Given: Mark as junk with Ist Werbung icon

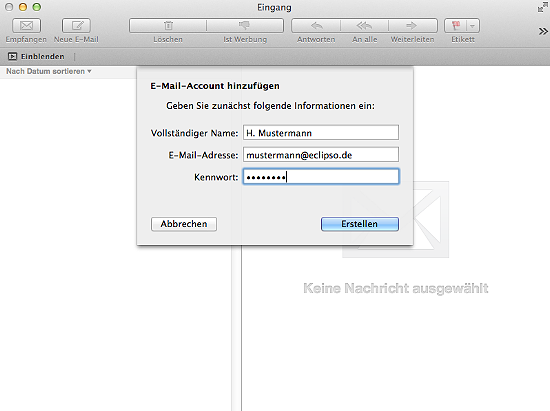Looking at the screenshot, I should [245, 26].
